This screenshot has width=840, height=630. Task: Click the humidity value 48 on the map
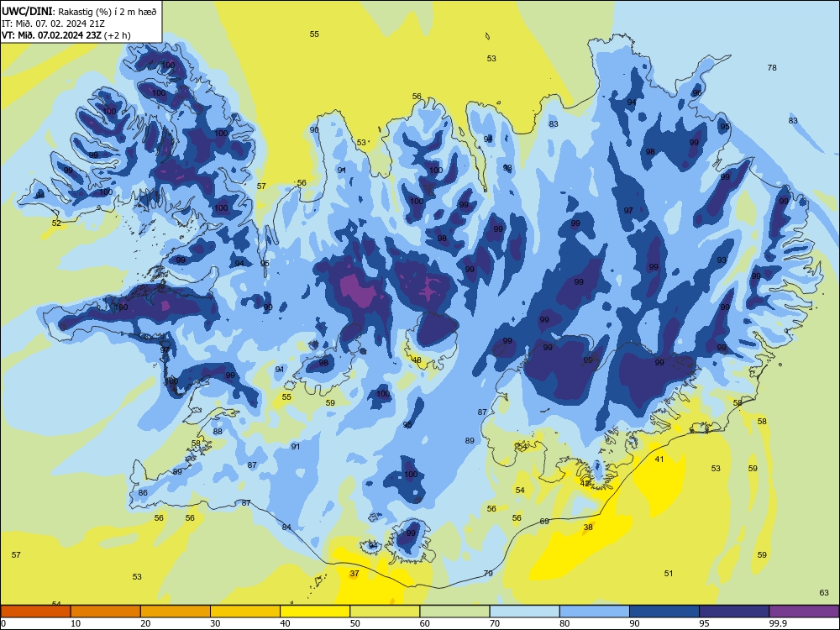click(x=417, y=360)
